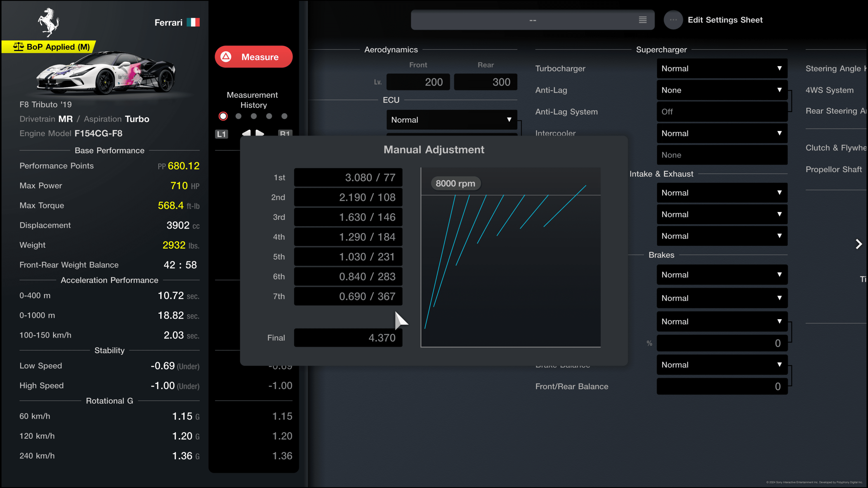The image size is (868, 488).
Task: Click the F8 Tributo car thumbnail
Action: click(x=106, y=73)
